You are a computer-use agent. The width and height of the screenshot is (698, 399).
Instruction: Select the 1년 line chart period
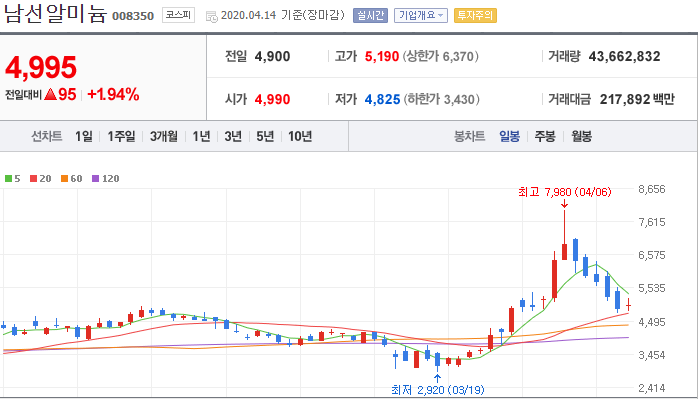click(201, 136)
